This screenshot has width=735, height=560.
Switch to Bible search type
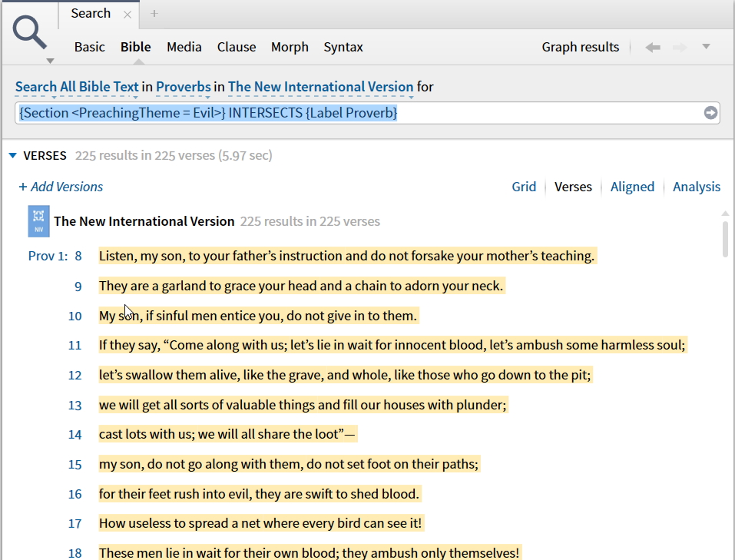pyautogui.click(x=135, y=47)
